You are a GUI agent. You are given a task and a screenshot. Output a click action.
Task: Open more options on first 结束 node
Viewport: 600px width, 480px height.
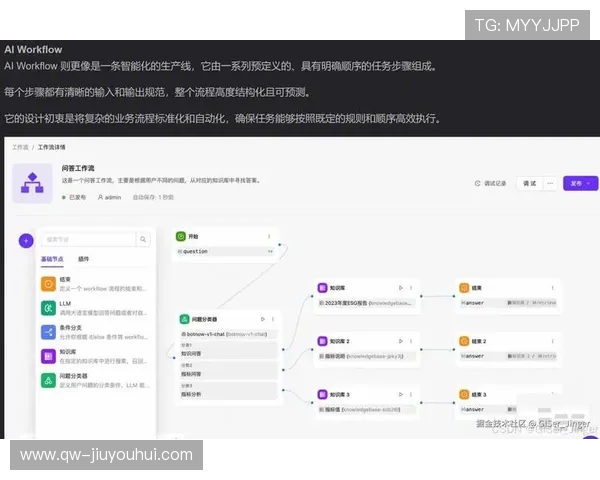click(x=553, y=287)
